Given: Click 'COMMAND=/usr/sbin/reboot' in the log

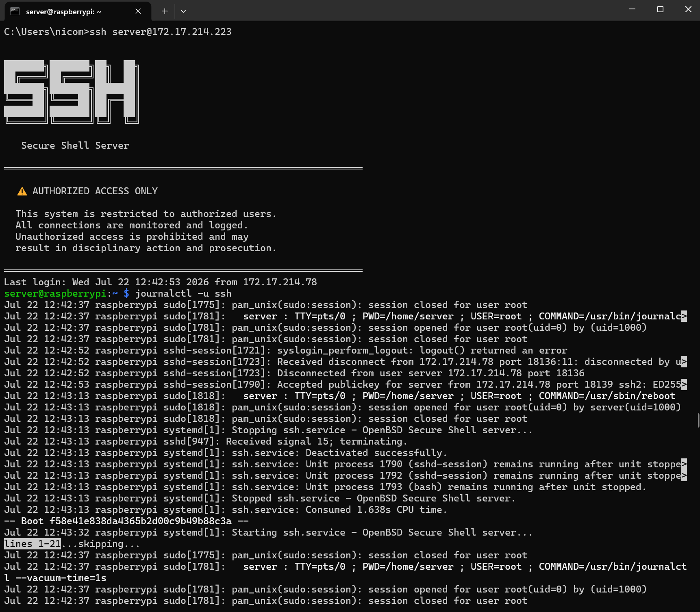Looking at the screenshot, I should pos(607,396).
